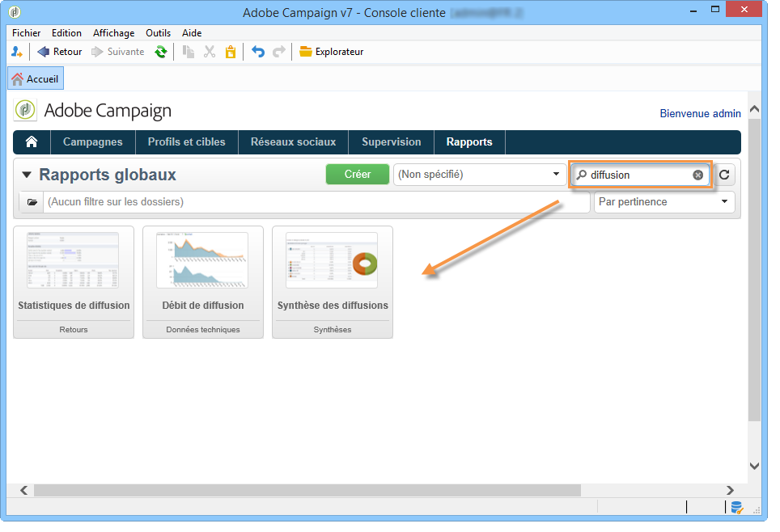
Task: Collapse the Rapports globaux section triangle
Action: [27, 175]
